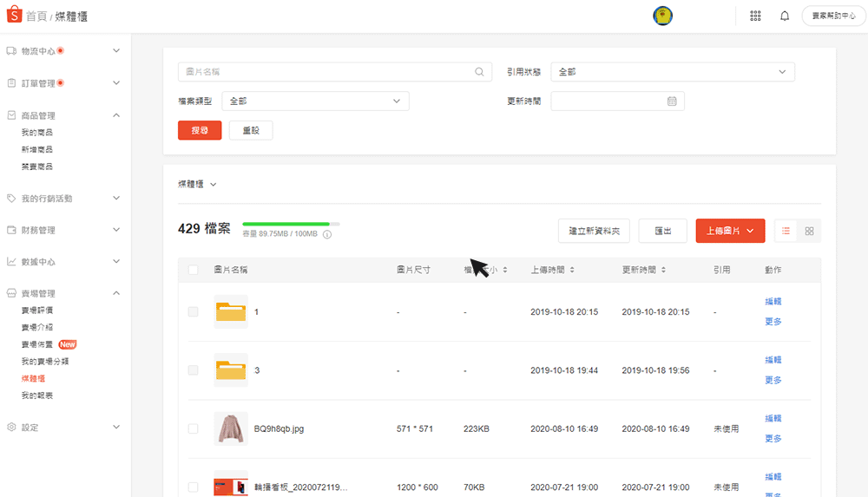This screenshot has height=497, width=868.
Task: Toggle the select-all checkbox in table header
Action: [x=193, y=270]
